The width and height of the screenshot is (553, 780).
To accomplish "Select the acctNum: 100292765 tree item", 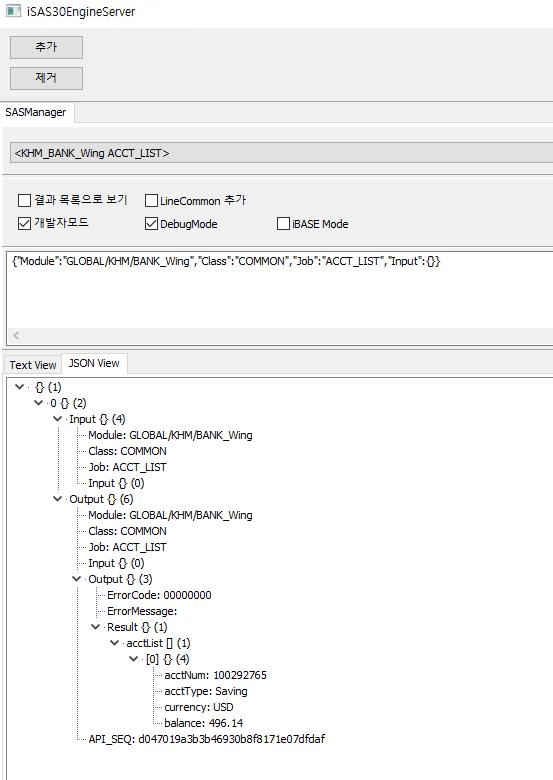I will (x=215, y=675).
